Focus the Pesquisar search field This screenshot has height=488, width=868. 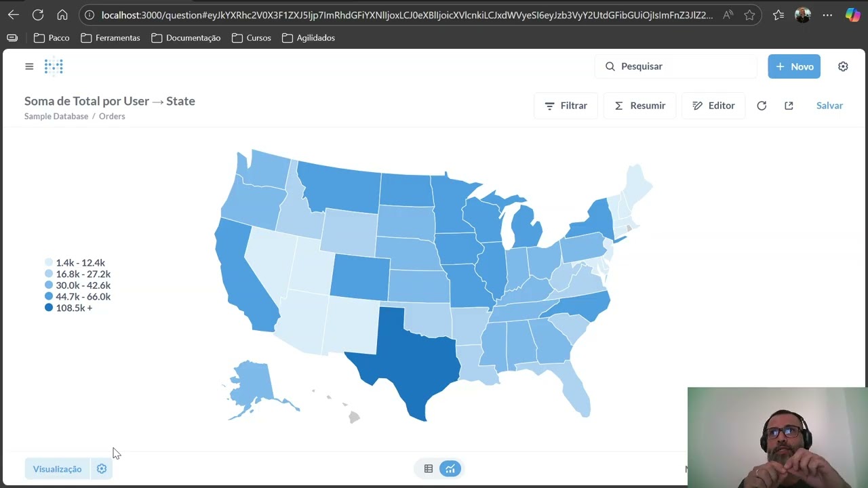tap(675, 66)
